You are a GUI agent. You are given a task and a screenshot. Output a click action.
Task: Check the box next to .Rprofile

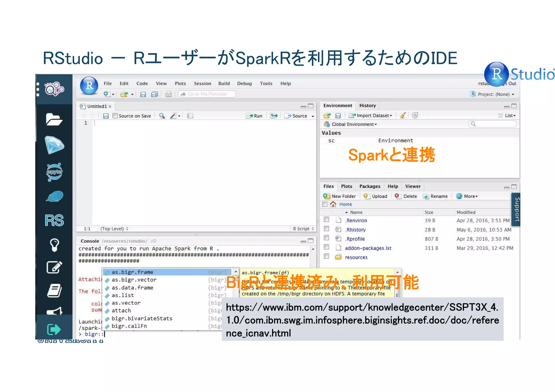[x=327, y=238]
